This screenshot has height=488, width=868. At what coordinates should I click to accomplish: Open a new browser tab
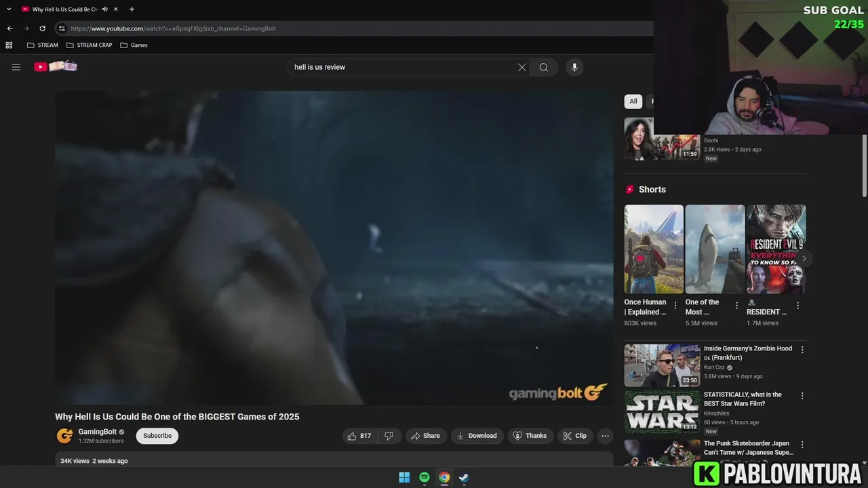[x=132, y=9]
